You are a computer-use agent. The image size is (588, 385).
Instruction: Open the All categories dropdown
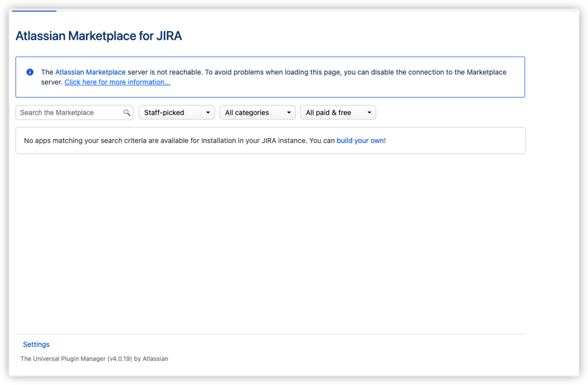[258, 112]
